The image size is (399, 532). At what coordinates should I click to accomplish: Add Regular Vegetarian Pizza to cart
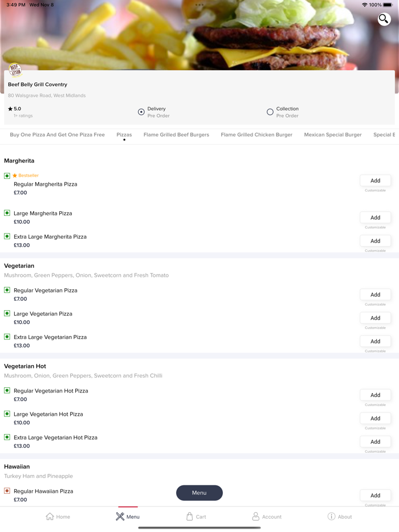[375, 294]
